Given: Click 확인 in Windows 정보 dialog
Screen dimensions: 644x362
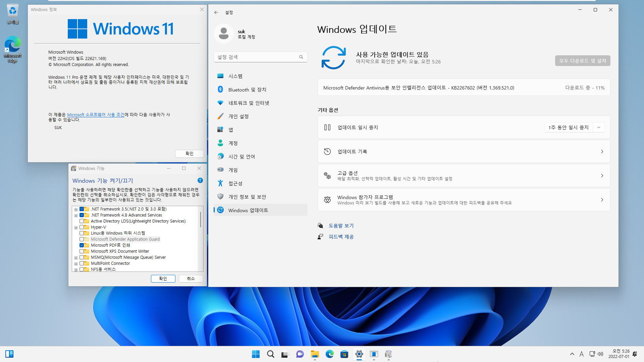Looking at the screenshot, I should (189, 154).
